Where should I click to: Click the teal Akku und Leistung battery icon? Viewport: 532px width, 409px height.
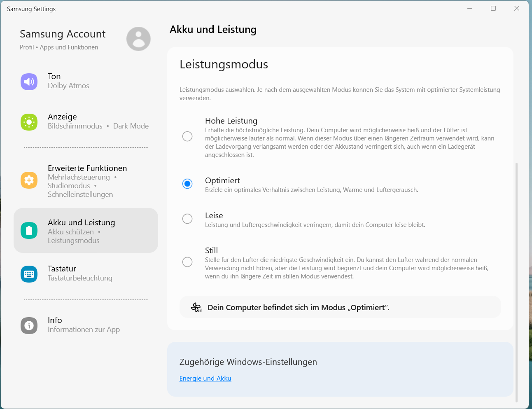[29, 230]
